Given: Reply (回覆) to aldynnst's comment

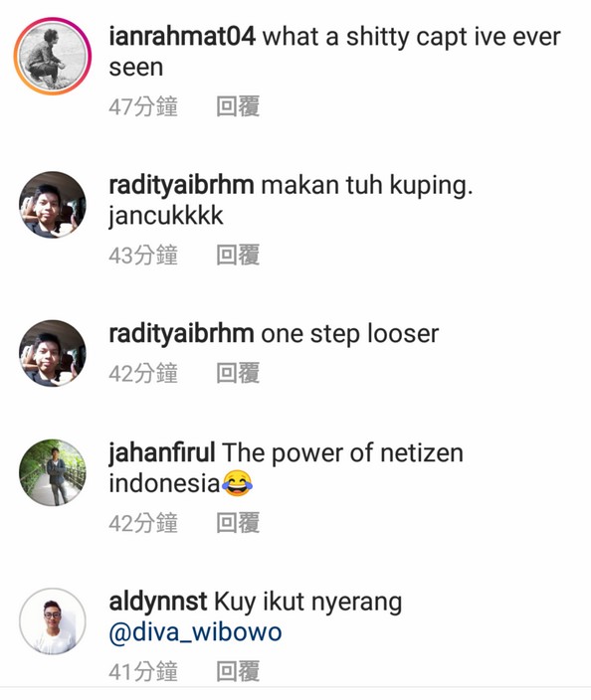Looking at the screenshot, I should pyautogui.click(x=238, y=671).
